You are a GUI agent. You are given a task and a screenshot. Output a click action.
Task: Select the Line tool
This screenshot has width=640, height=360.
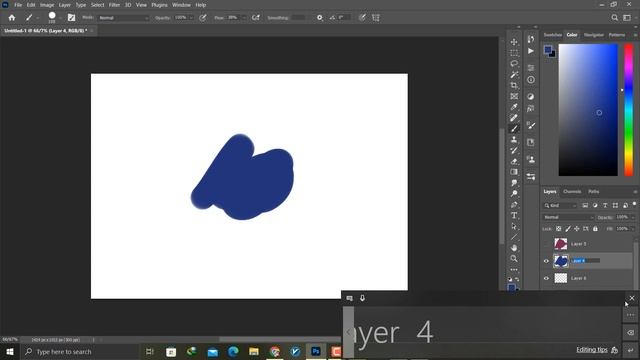[514, 237]
